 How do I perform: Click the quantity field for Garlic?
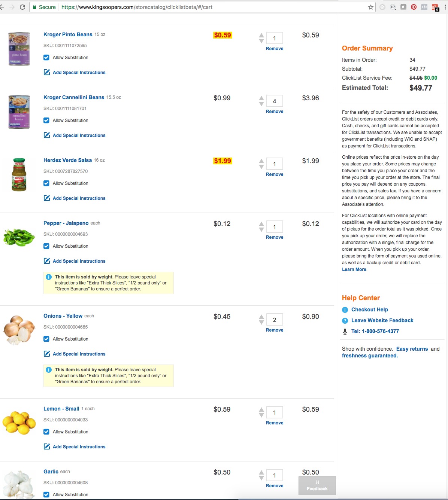275,475
